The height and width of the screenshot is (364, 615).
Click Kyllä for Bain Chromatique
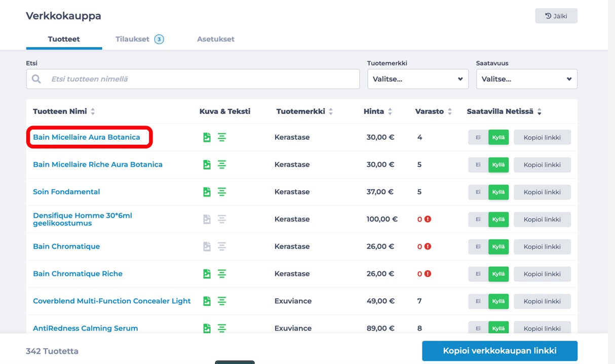click(498, 247)
